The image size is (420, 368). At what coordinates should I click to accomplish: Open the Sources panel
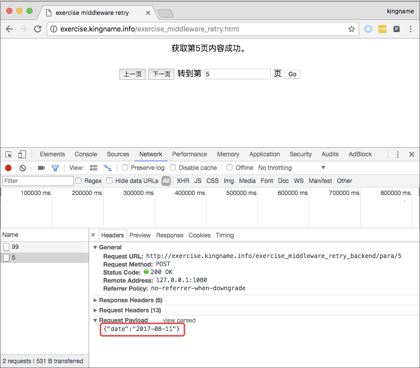pos(118,154)
